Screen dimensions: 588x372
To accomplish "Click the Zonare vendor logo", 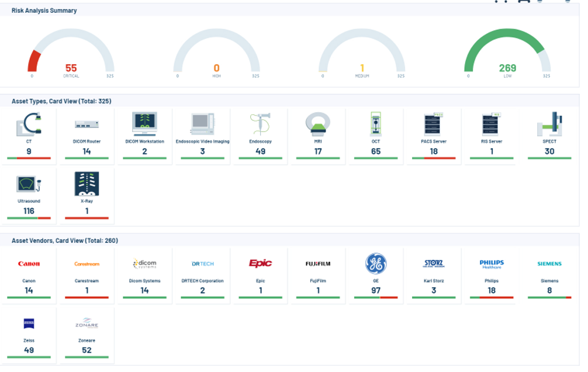I will [x=87, y=323].
